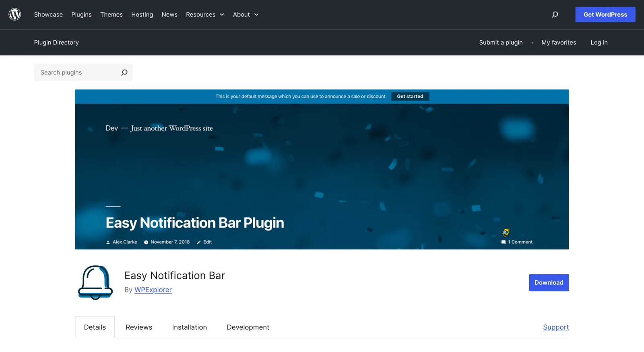
Task: Click the pencil Edit icon in banner
Action: [198, 242]
